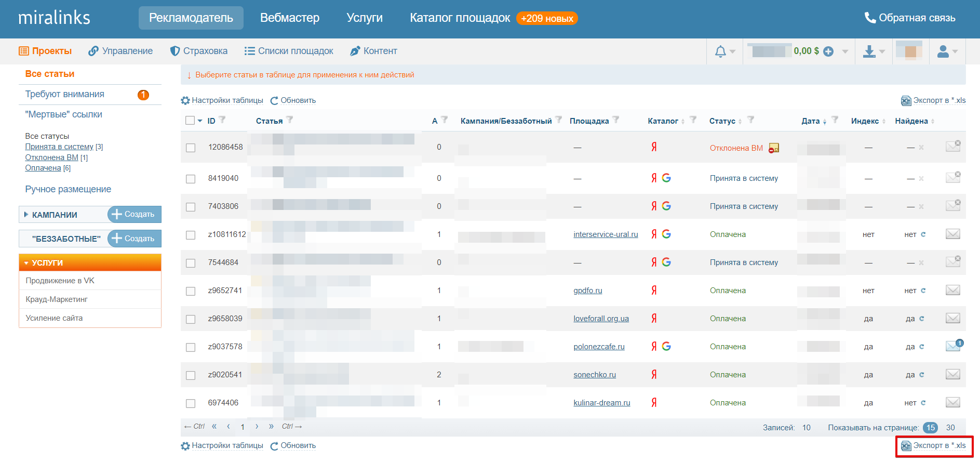980x461 pixels.
Task: Collapse the УСЛУГИ panel
Action: (x=26, y=264)
